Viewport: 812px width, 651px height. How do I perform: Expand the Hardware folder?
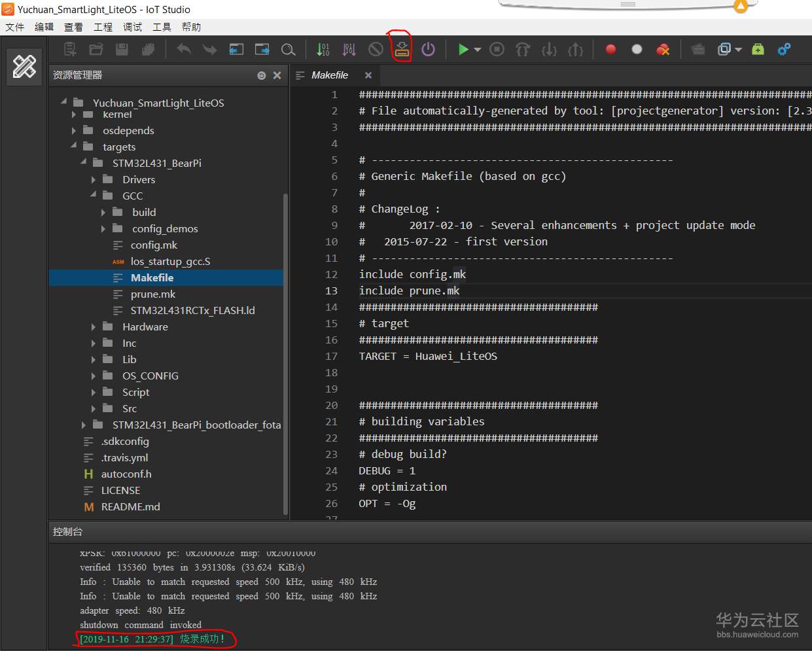pos(94,326)
